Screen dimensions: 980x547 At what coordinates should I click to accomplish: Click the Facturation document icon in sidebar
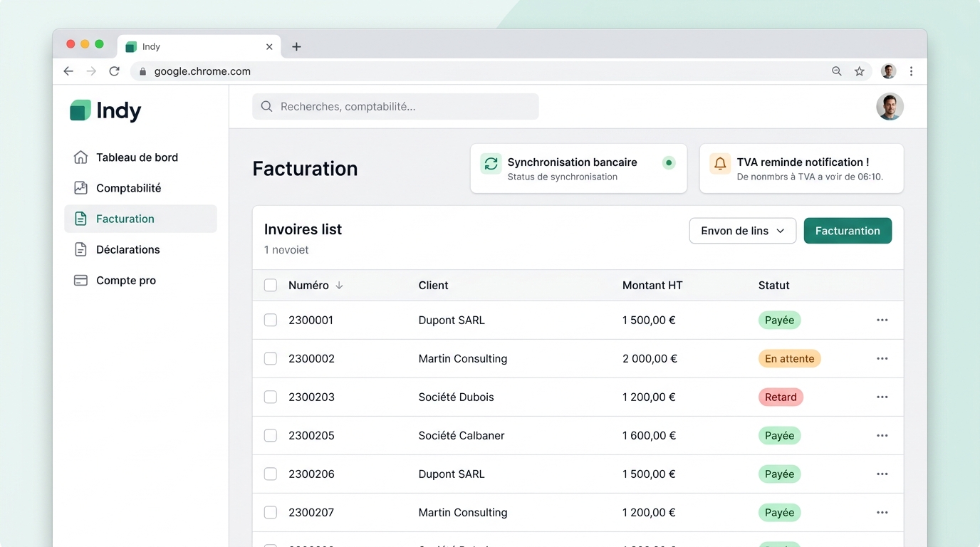pos(80,219)
